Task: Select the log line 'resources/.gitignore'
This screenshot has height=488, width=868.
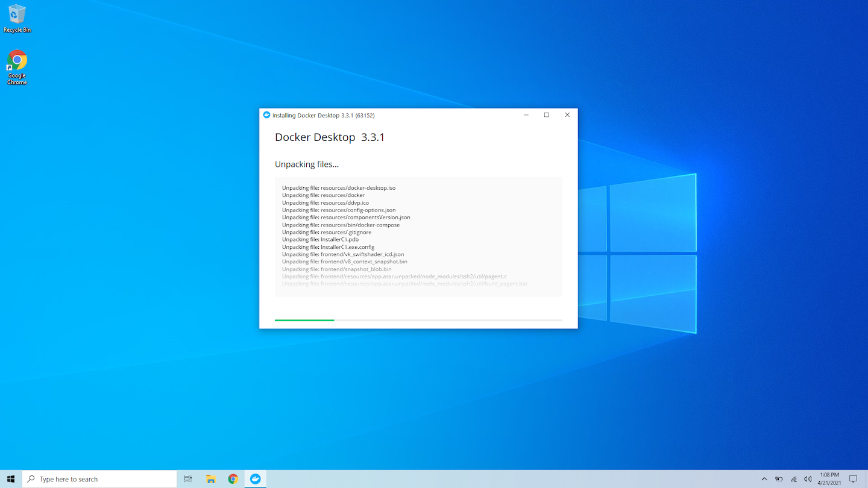Action: click(x=327, y=232)
